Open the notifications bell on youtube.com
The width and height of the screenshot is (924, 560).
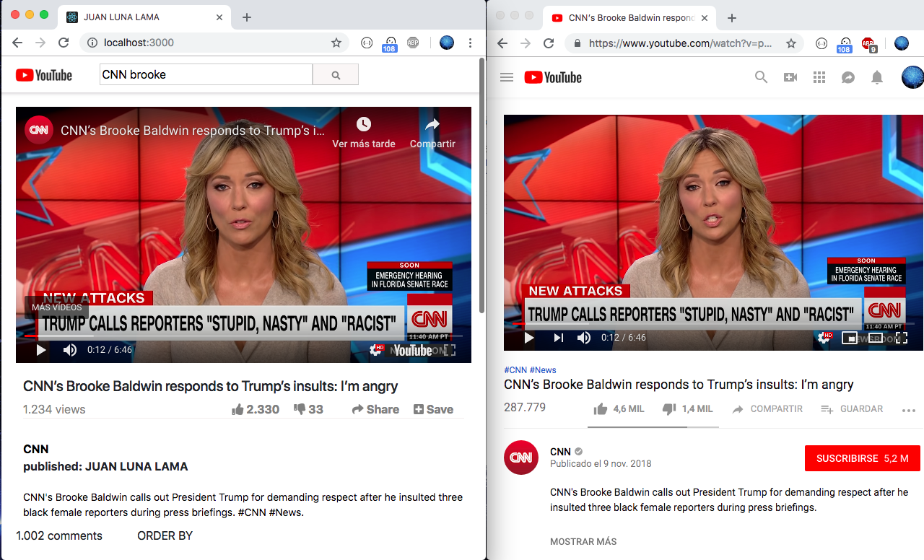pyautogui.click(x=877, y=77)
